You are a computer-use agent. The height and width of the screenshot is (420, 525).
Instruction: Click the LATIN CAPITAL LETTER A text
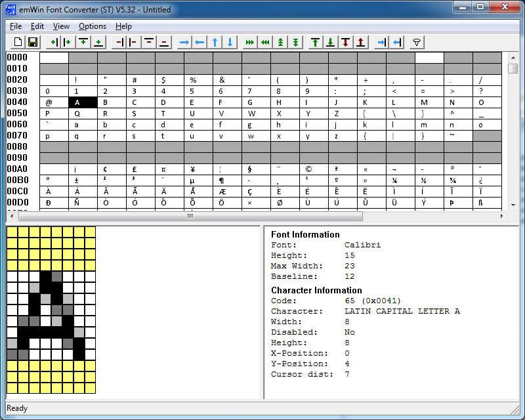tap(402, 311)
